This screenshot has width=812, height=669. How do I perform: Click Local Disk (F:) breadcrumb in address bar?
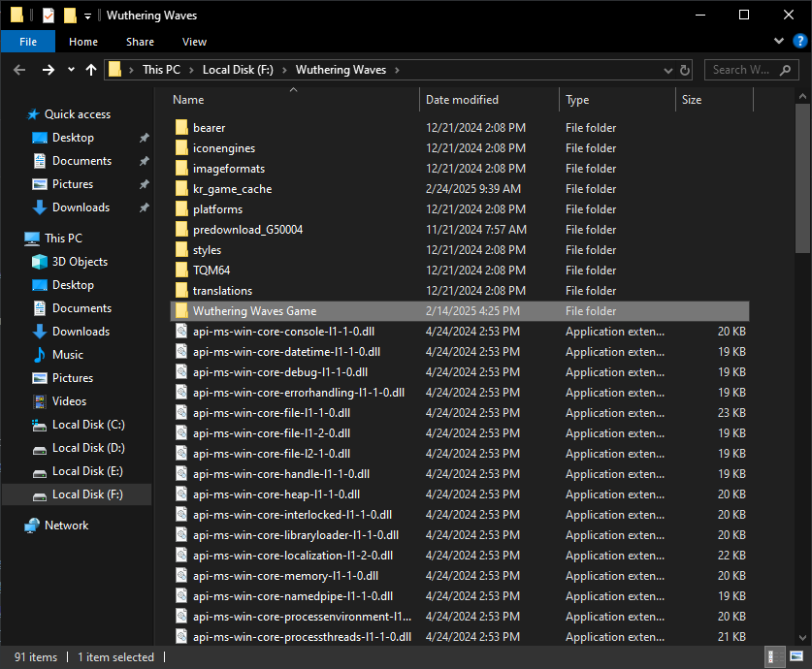pos(238,70)
